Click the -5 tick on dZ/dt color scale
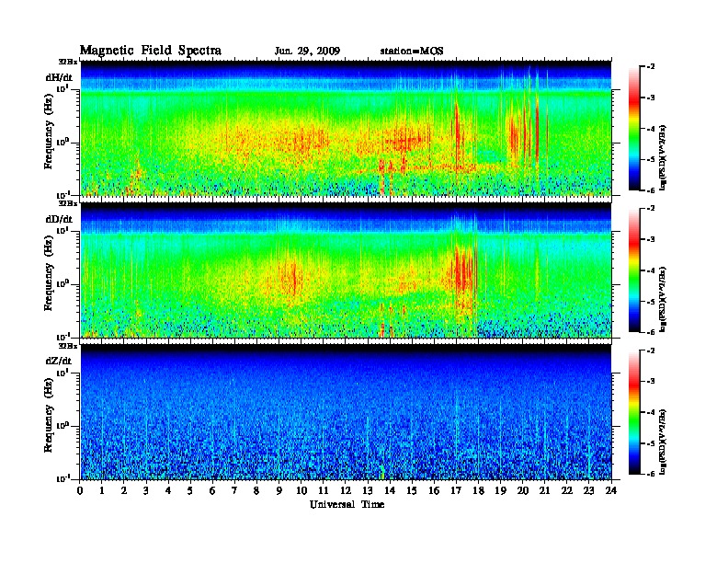Image resolution: width=728 pixels, height=563 pixels. [x=651, y=443]
